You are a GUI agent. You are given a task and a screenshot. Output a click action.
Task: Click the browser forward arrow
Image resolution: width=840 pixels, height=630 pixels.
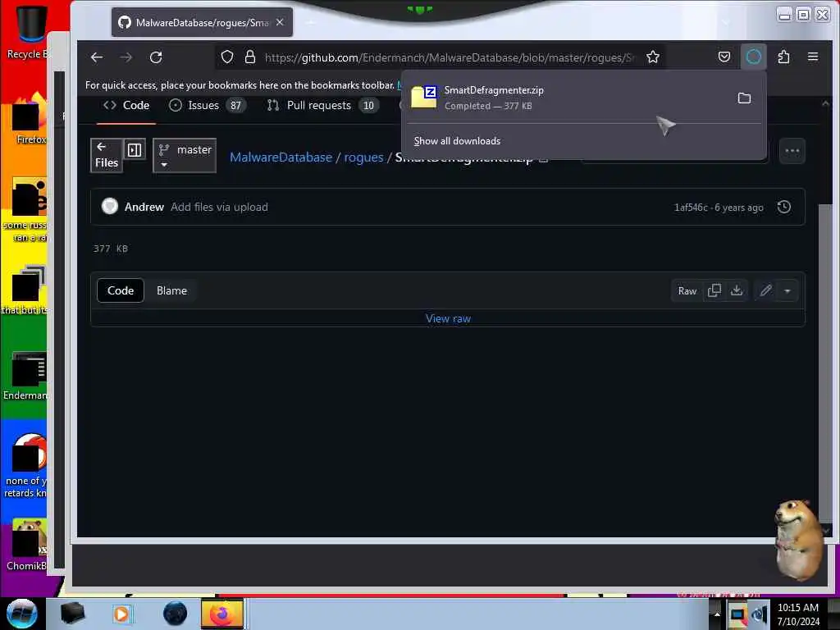click(x=126, y=57)
